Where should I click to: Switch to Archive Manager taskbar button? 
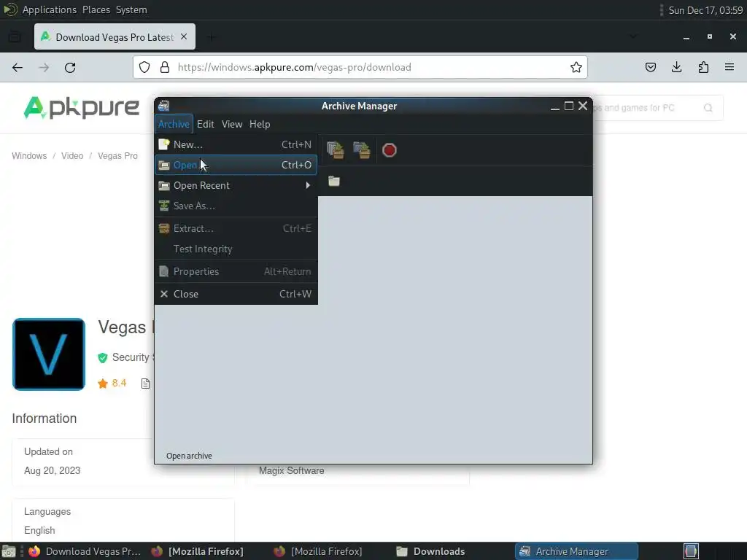[x=576, y=551]
